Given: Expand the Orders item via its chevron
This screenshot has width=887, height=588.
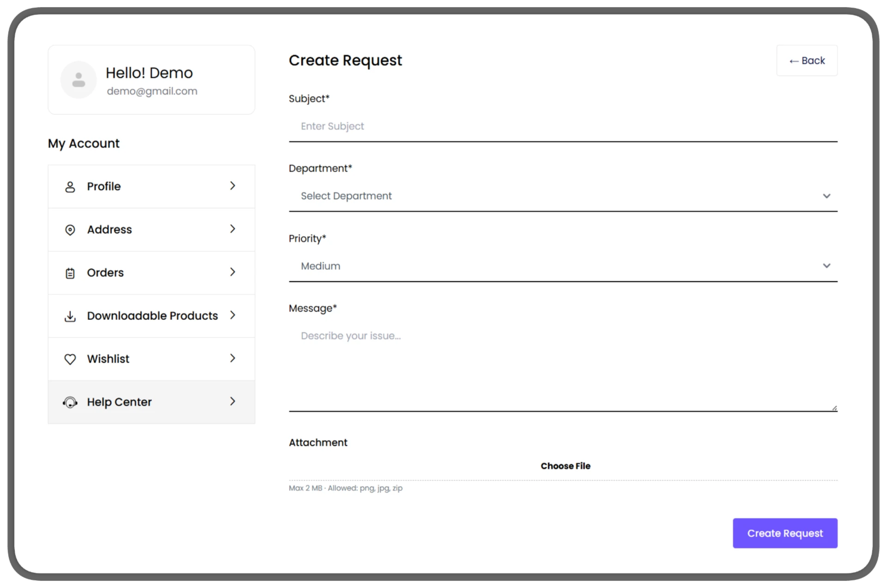Looking at the screenshot, I should tap(233, 273).
